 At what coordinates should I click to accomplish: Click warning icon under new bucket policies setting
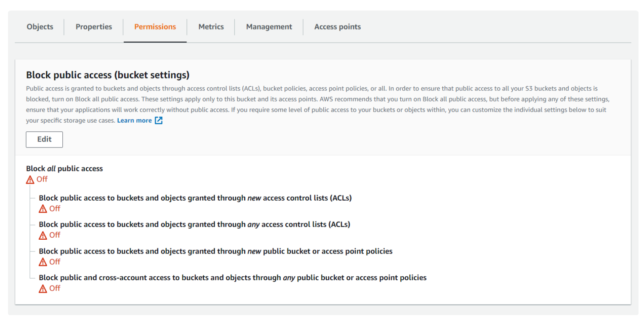[x=43, y=262]
